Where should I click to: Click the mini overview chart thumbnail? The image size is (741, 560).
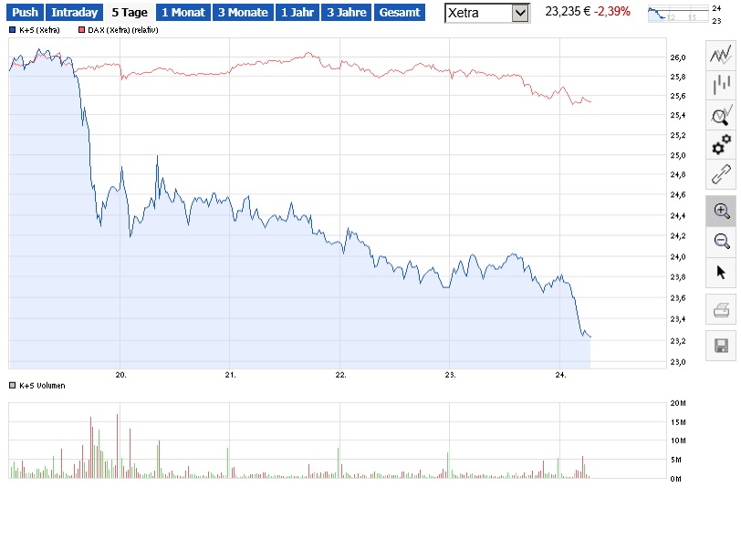point(678,14)
